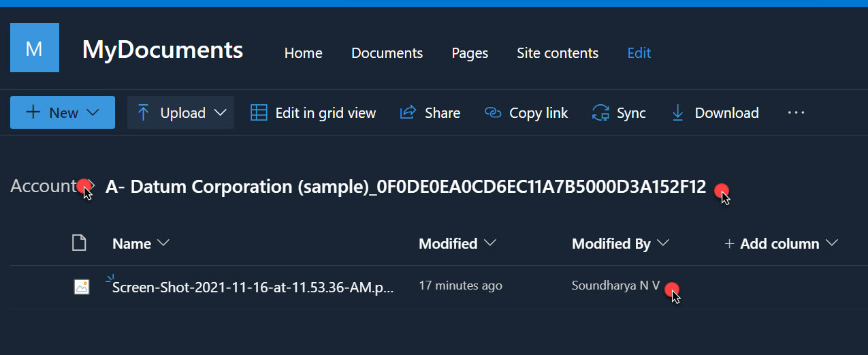
Task: Click the Download arrow icon
Action: point(678,113)
